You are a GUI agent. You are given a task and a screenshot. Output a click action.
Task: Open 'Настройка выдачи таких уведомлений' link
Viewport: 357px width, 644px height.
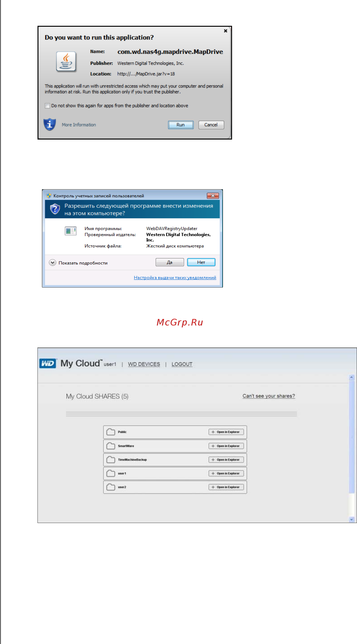pyautogui.click(x=175, y=277)
